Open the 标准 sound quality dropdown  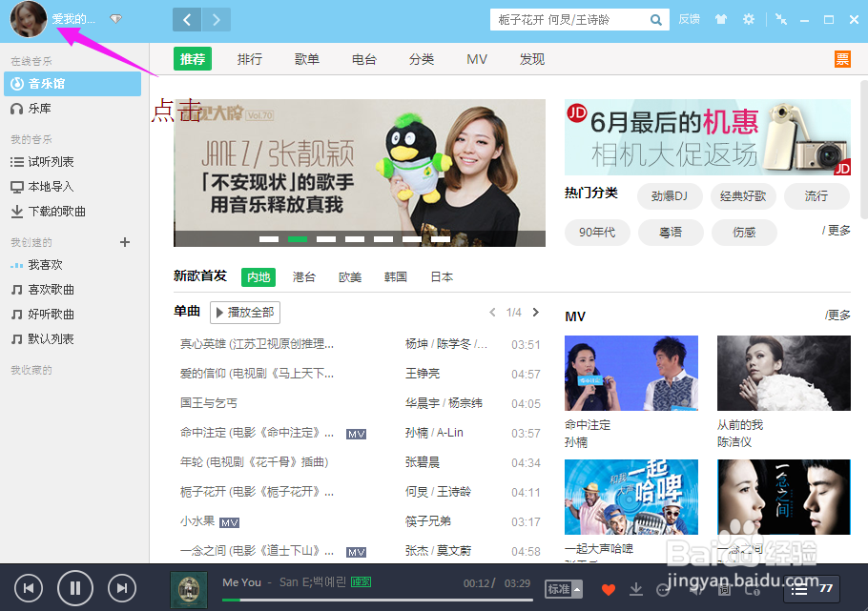[564, 589]
